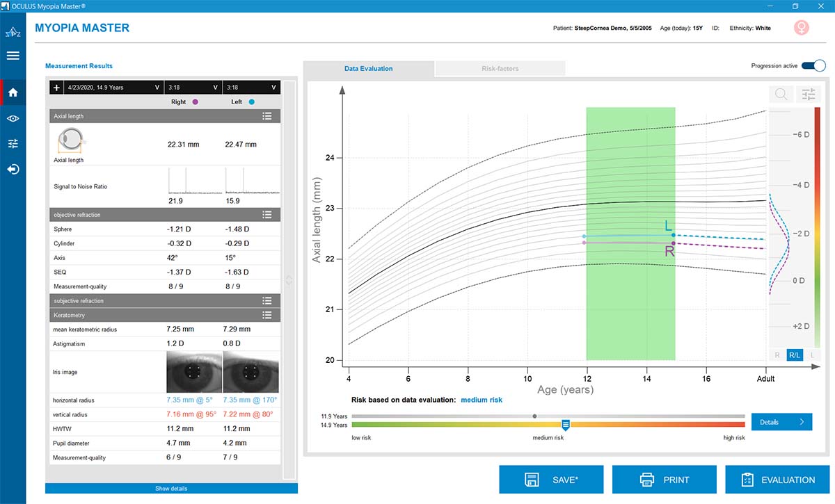Click left eye signal to noise graph
Viewport: 835px width, 504px height.
tap(252, 181)
